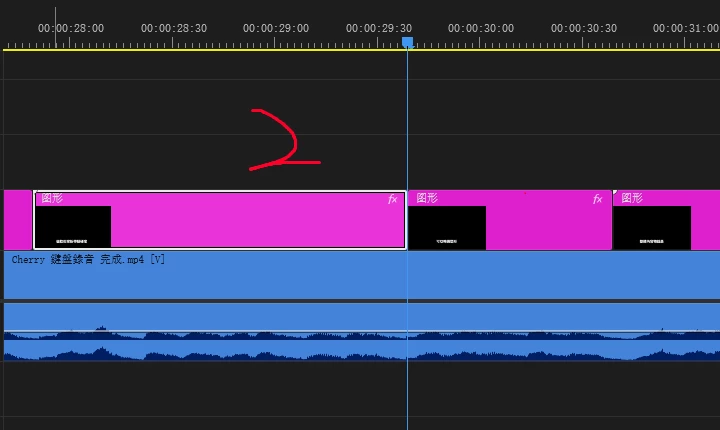The height and width of the screenshot is (430, 720).
Task: Click the 00:00:28:30 timecode on ruler
Action: (174, 28)
